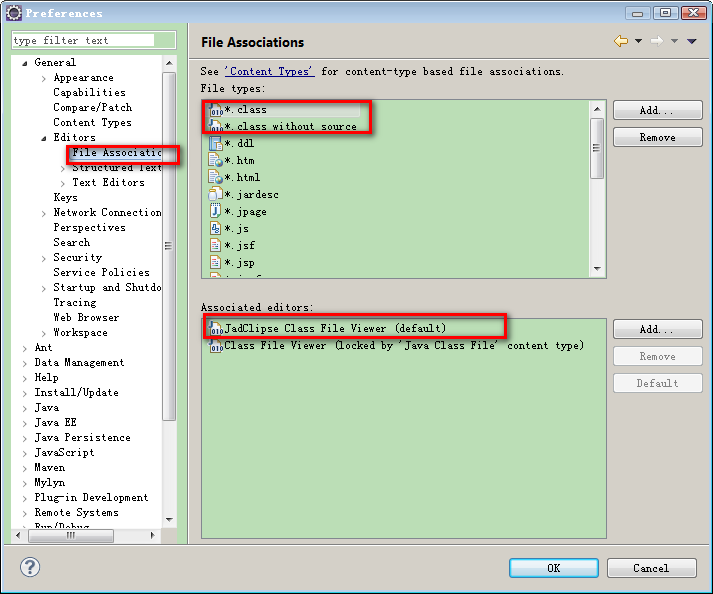The image size is (713, 594).
Task: Click the Forward arrow icon
Action: pyautogui.click(x=657, y=41)
